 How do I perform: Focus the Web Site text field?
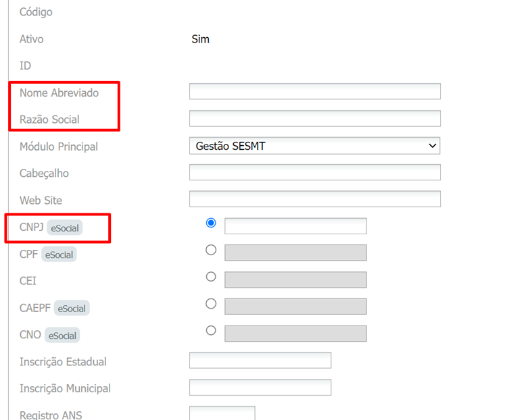314,199
